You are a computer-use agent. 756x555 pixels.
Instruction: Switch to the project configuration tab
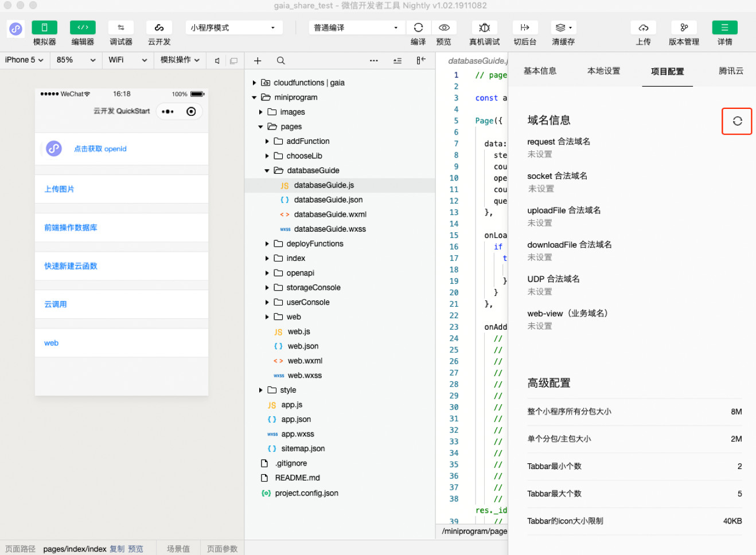(667, 72)
